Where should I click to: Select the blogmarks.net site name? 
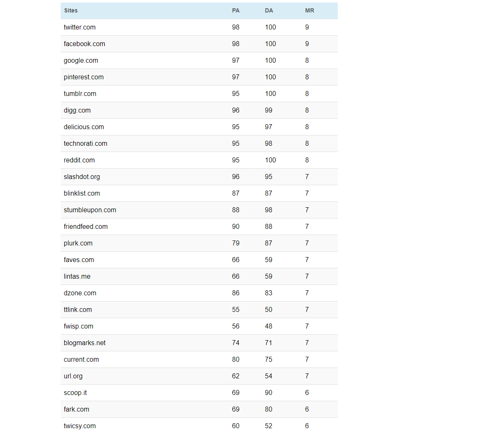coord(84,343)
